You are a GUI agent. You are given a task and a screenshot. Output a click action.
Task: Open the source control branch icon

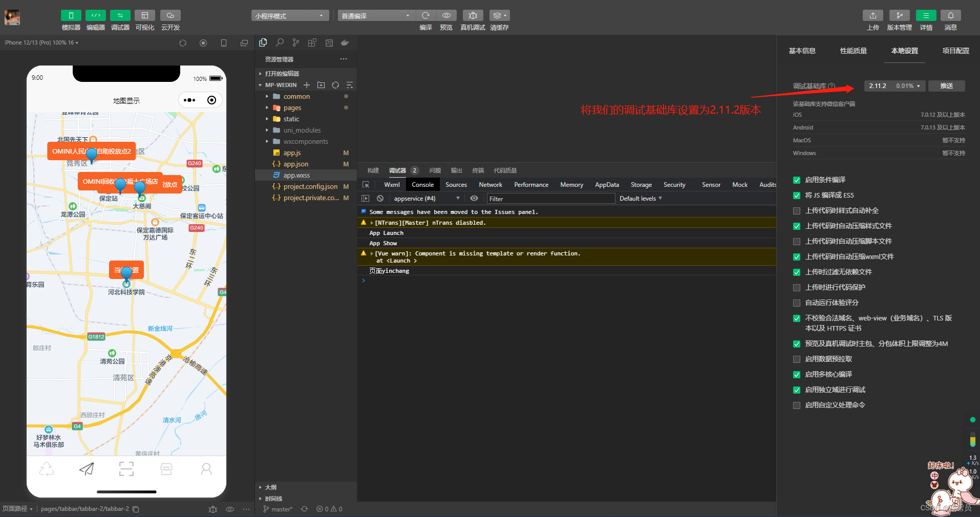click(x=296, y=42)
